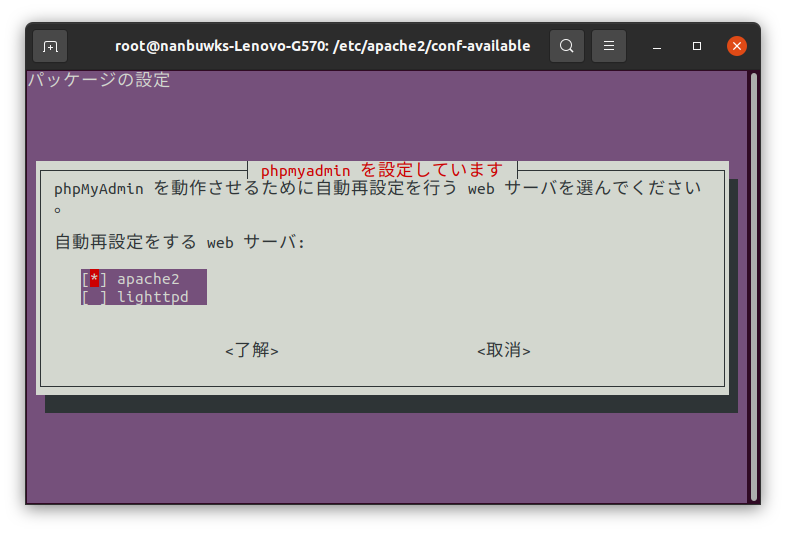Open a new terminal tab
Image resolution: width=786 pixels, height=533 pixels.
(x=50, y=46)
